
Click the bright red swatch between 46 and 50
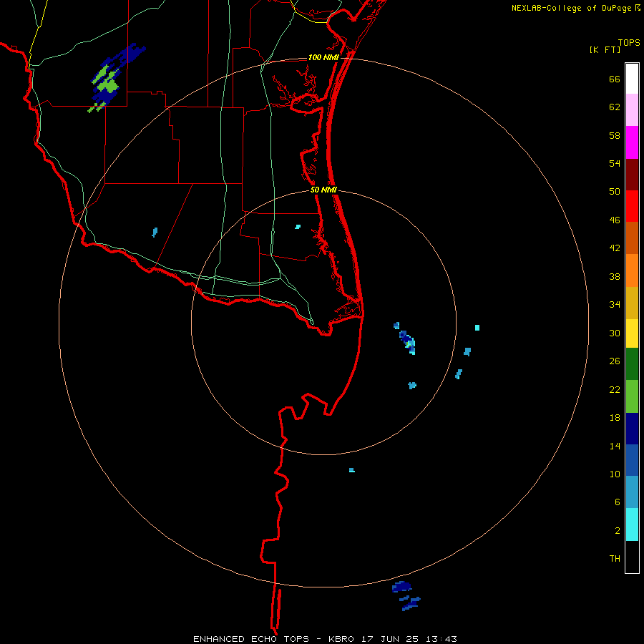click(x=632, y=206)
